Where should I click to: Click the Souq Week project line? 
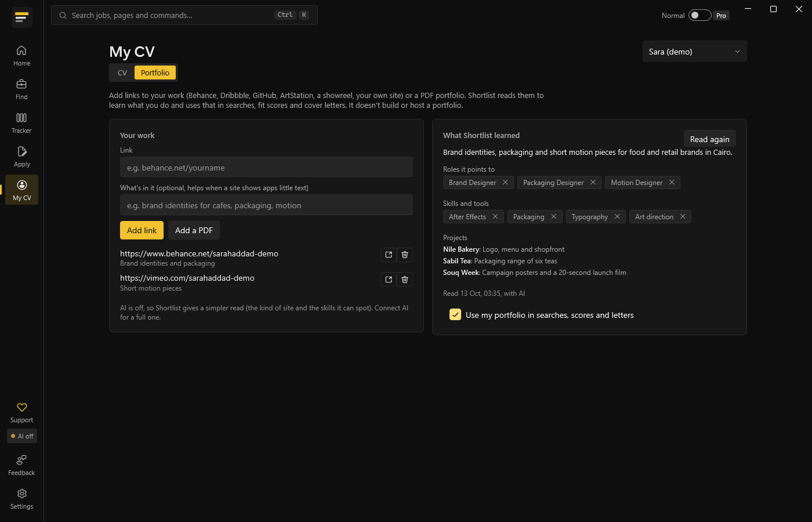535,273
